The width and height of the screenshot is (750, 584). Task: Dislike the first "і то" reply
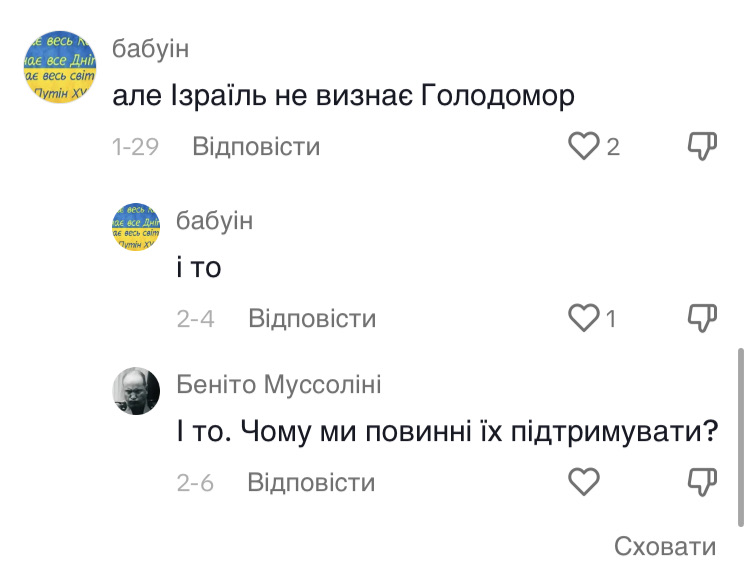(703, 319)
